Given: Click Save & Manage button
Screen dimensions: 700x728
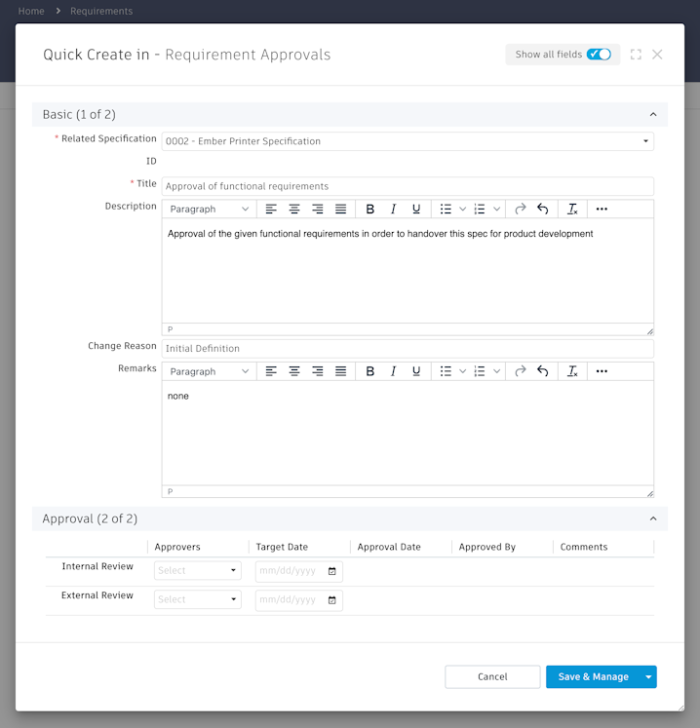Looking at the screenshot, I should click(593, 677).
